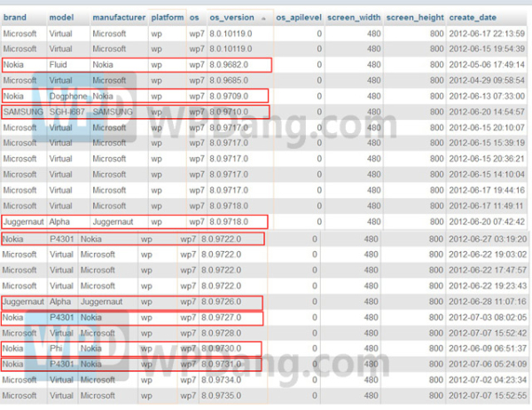Select the create_date 2012-06-28 11:07:16 cell
The width and height of the screenshot is (532, 410).
click(488, 302)
